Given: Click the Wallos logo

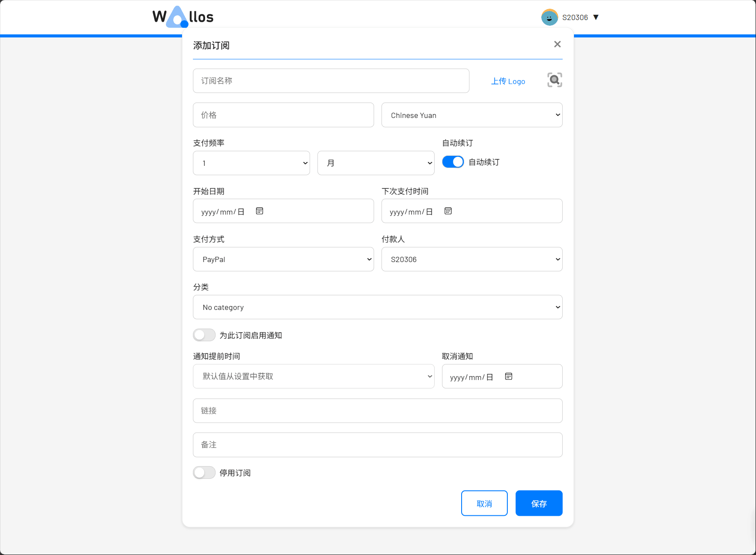Looking at the screenshot, I should pyautogui.click(x=183, y=17).
